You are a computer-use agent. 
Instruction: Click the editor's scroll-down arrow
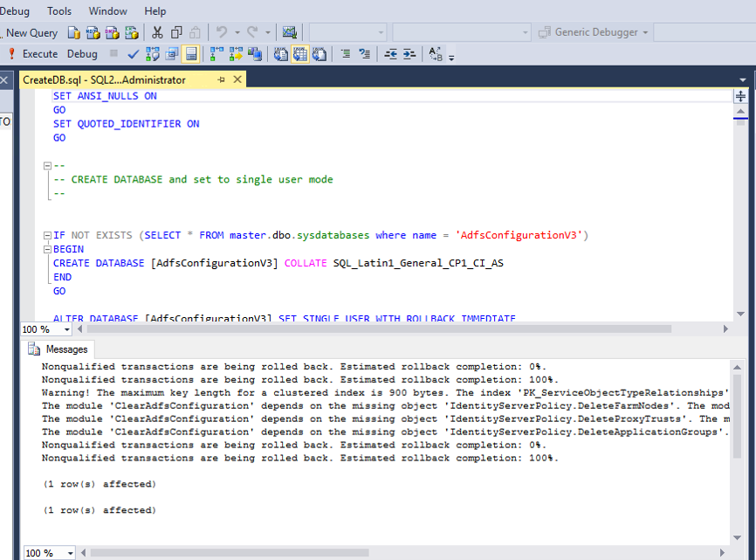pyautogui.click(x=741, y=315)
